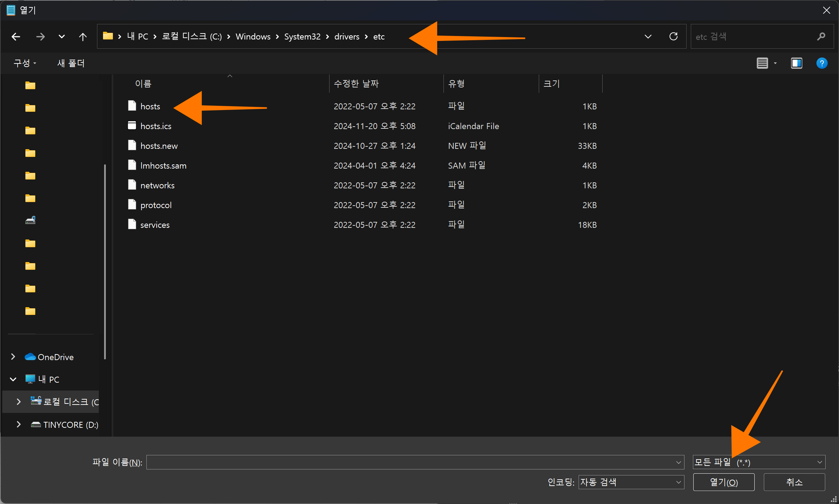The image size is (839, 504).
Task: Expand the TINYCORE (D:) drive node
Action: tap(19, 424)
